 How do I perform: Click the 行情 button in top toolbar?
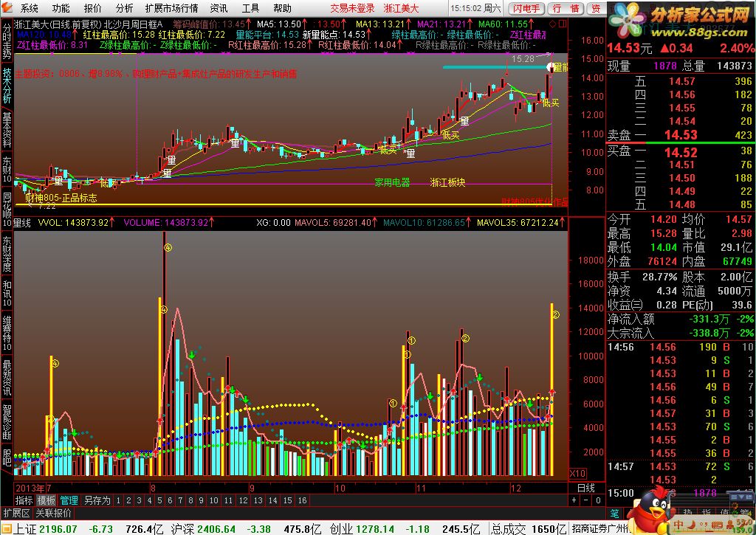[566, 9]
